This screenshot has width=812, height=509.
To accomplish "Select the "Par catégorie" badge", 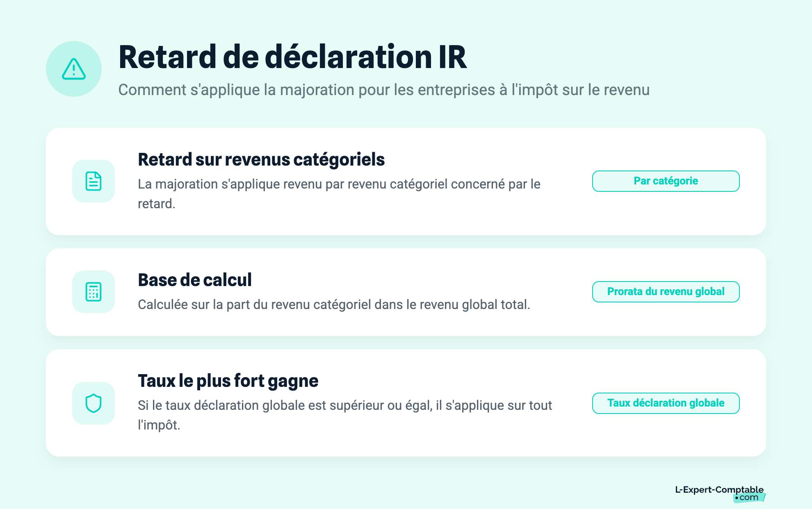I will click(x=666, y=181).
